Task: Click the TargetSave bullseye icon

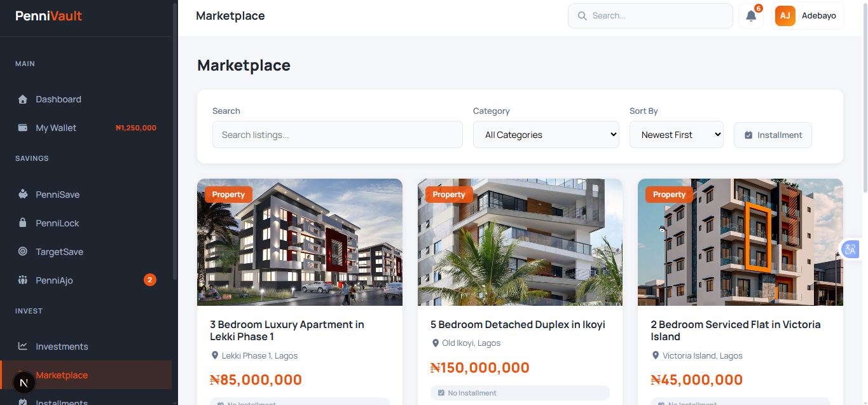Action: coord(23,252)
